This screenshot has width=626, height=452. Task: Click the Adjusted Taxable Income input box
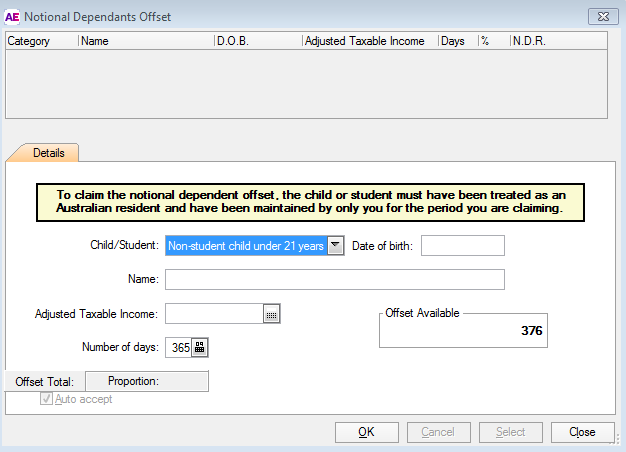pyautogui.click(x=214, y=314)
